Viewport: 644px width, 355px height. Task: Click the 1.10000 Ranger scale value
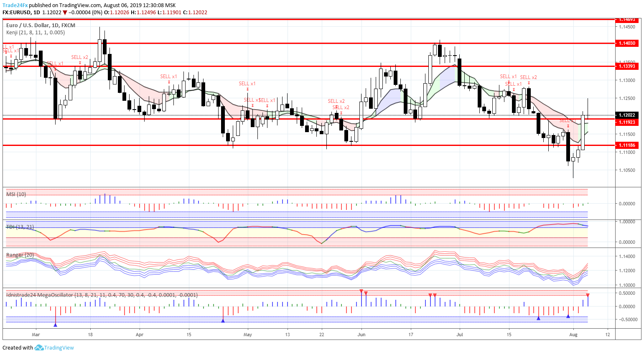[628, 285]
